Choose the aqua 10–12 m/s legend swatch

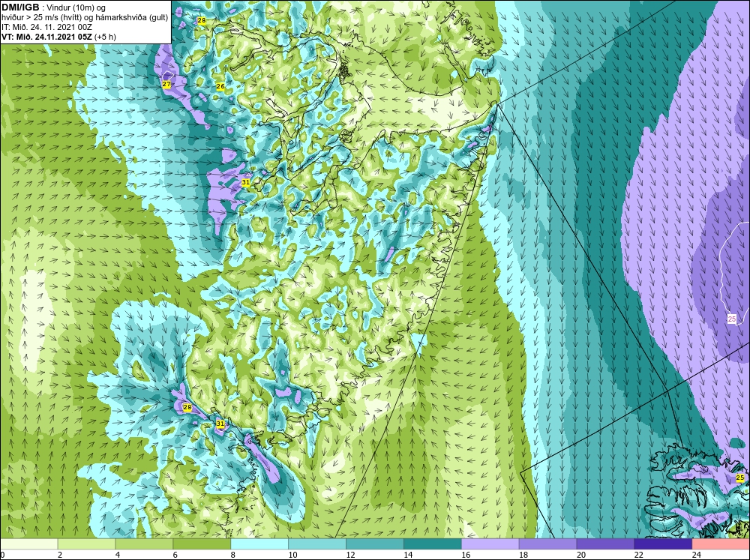(x=317, y=544)
